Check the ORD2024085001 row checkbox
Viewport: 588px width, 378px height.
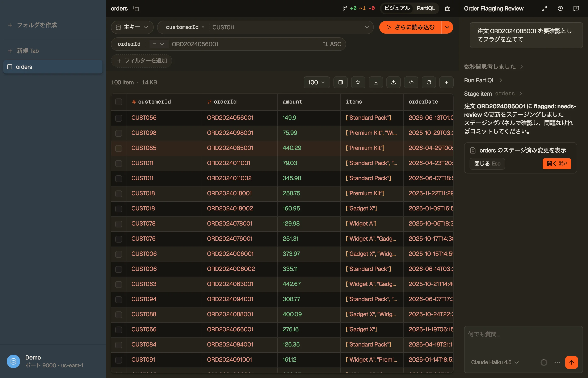(x=118, y=148)
